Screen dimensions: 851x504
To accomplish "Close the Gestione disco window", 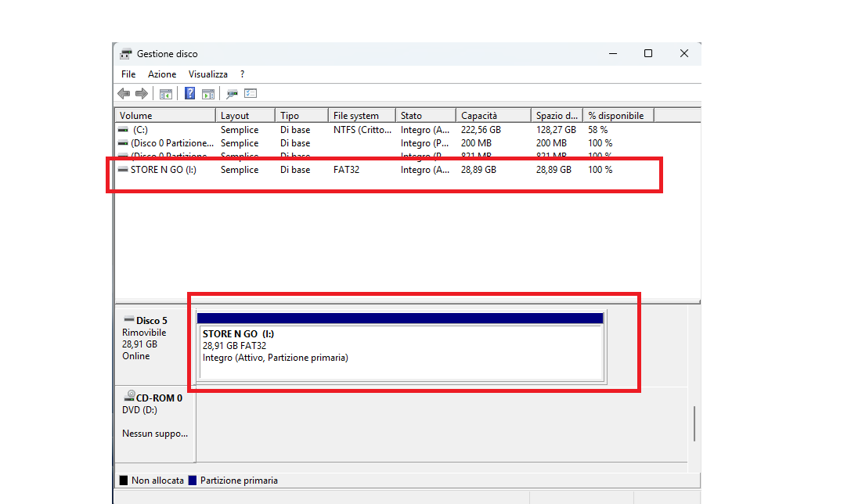I will click(x=683, y=53).
